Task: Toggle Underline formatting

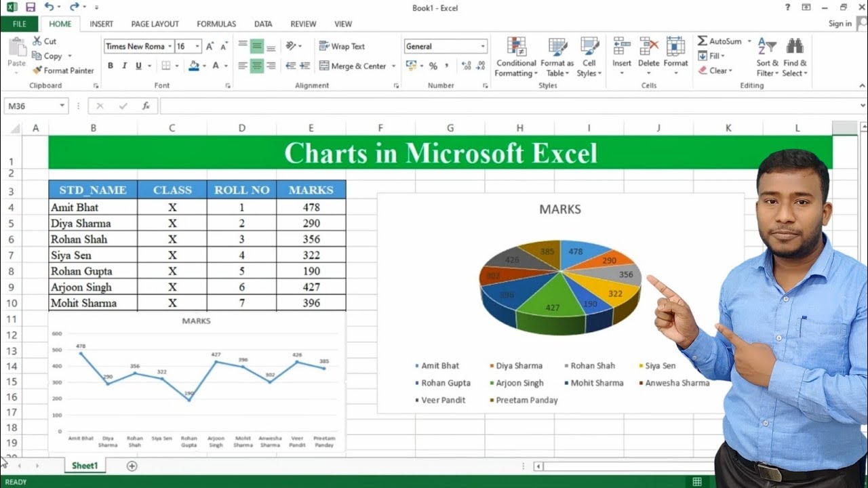Action: (x=138, y=66)
